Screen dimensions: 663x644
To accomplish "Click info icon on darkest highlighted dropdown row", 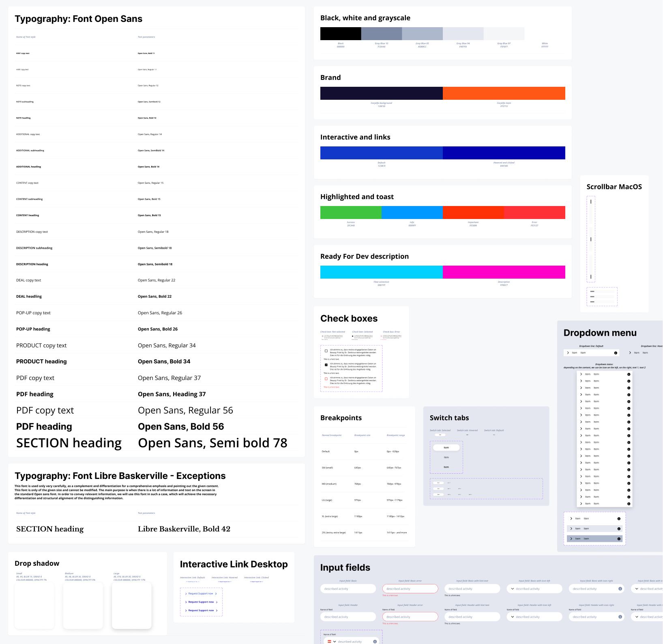I will (619, 539).
